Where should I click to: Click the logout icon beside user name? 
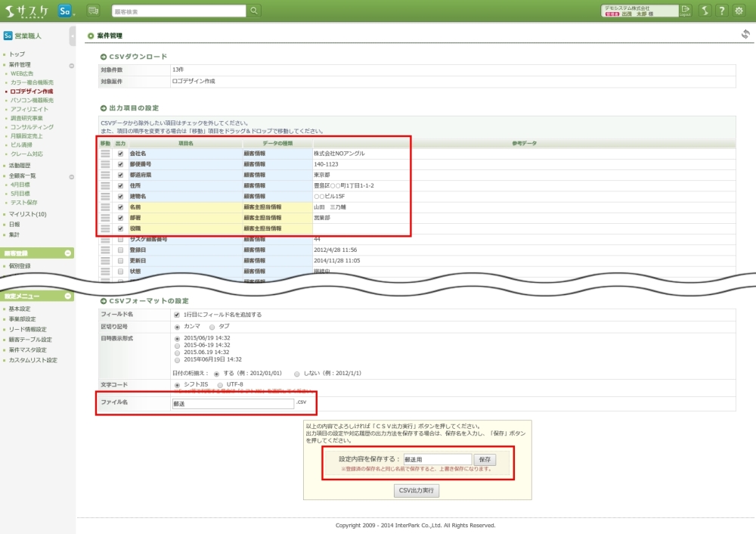point(685,11)
